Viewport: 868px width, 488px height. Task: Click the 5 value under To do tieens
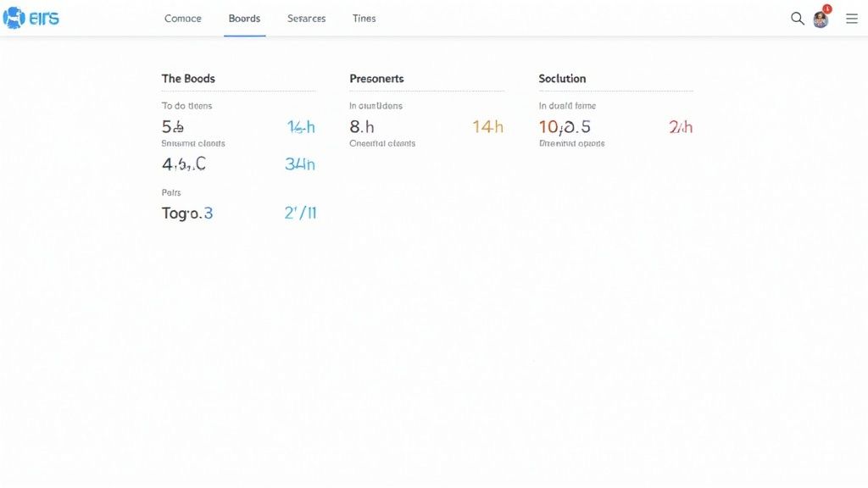[x=172, y=127]
